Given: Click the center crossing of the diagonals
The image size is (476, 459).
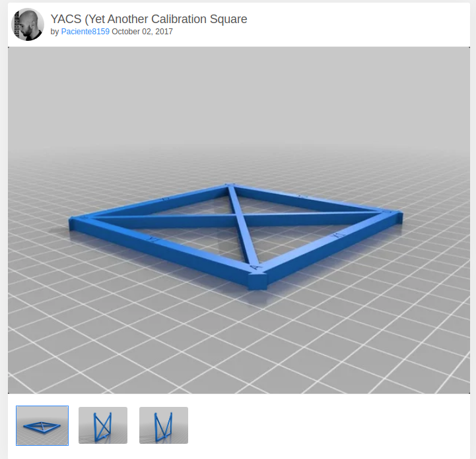Looking at the screenshot, I should point(236,214).
